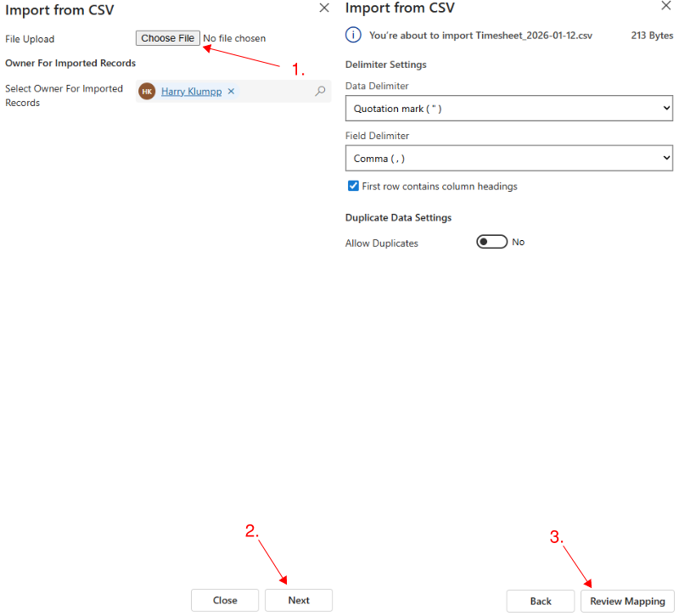Click the Close button
Viewport: 679px width, 616px height.
(225, 600)
